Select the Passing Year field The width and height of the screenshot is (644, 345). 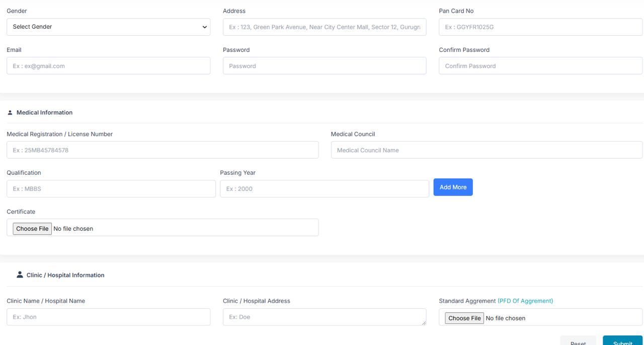click(325, 189)
